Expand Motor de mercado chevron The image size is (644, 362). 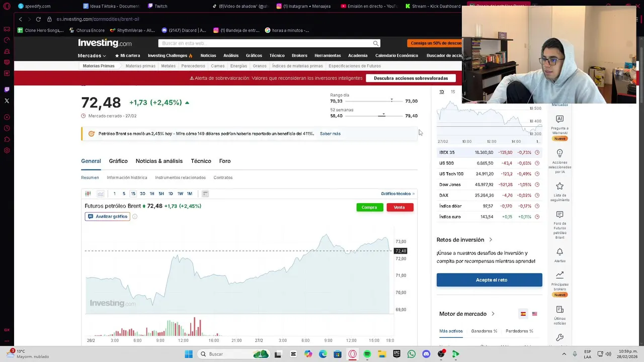point(493,314)
